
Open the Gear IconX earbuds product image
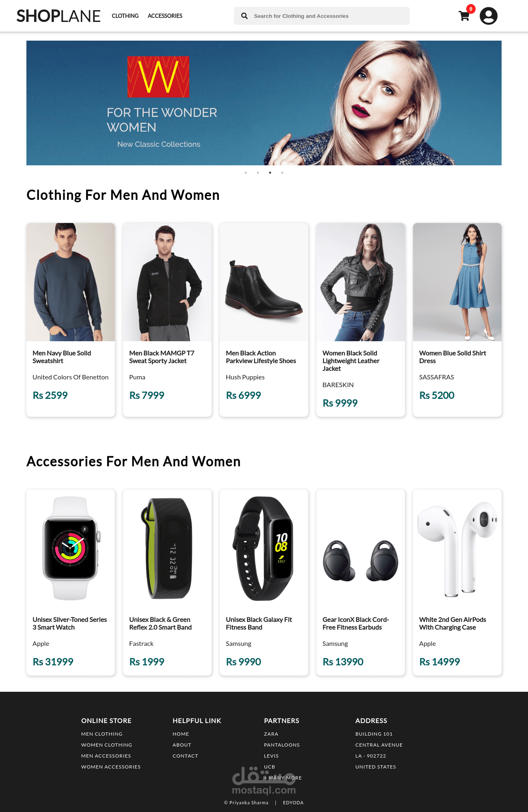tap(361, 548)
